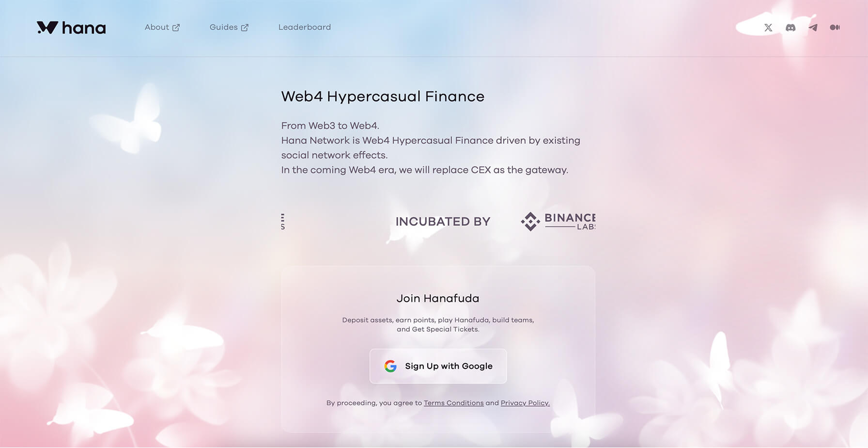Click the Discord icon in the header
Viewport: 868px width, 448px height.
click(x=791, y=28)
